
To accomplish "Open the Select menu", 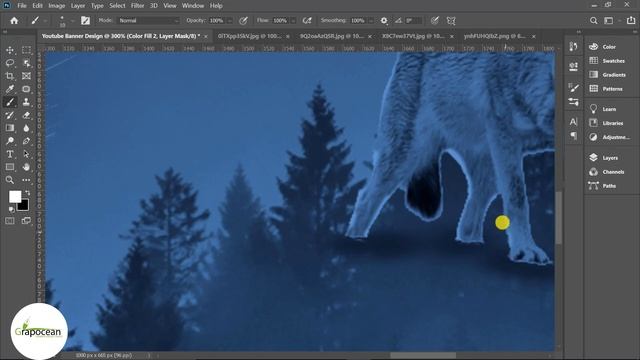I will pos(117,6).
